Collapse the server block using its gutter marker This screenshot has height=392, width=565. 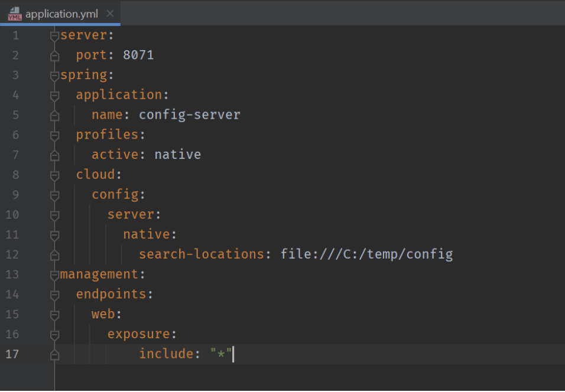pyautogui.click(x=54, y=35)
